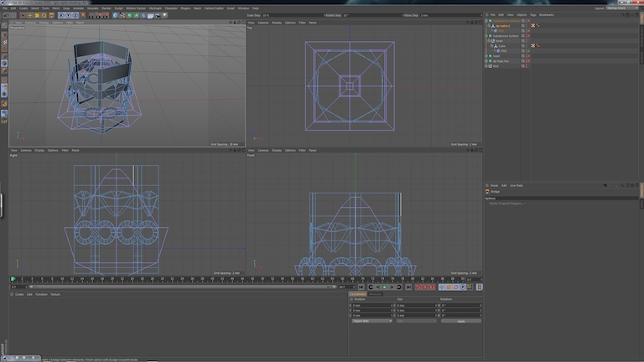The height and width of the screenshot is (362, 644).
Task: Go to end of animation
Action: 408,287
